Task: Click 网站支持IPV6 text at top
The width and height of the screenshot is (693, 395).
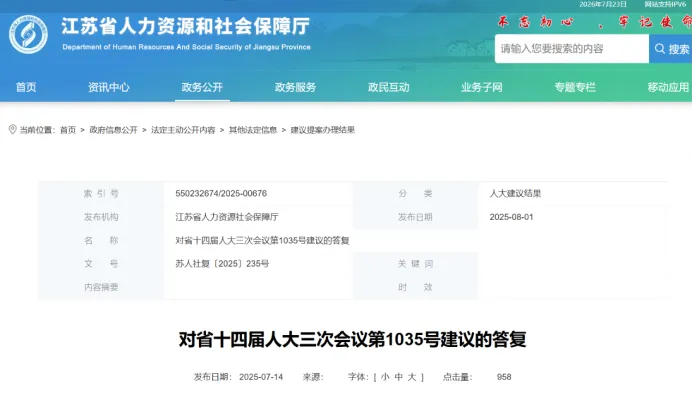Action: (665, 4)
